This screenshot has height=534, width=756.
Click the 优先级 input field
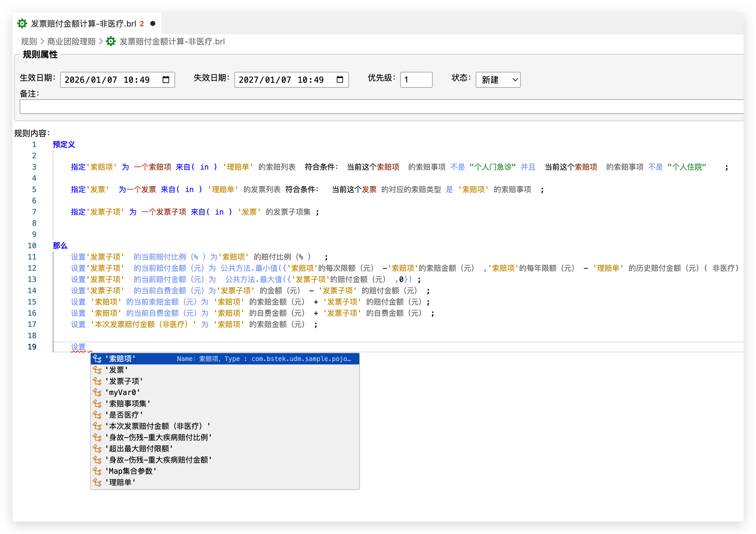point(416,80)
